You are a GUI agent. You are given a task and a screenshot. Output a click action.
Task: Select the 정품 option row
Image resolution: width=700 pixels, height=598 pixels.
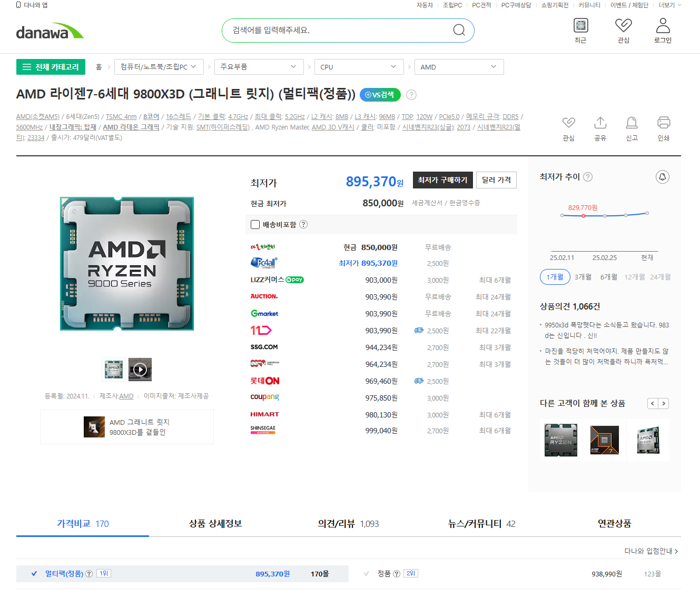click(515, 574)
